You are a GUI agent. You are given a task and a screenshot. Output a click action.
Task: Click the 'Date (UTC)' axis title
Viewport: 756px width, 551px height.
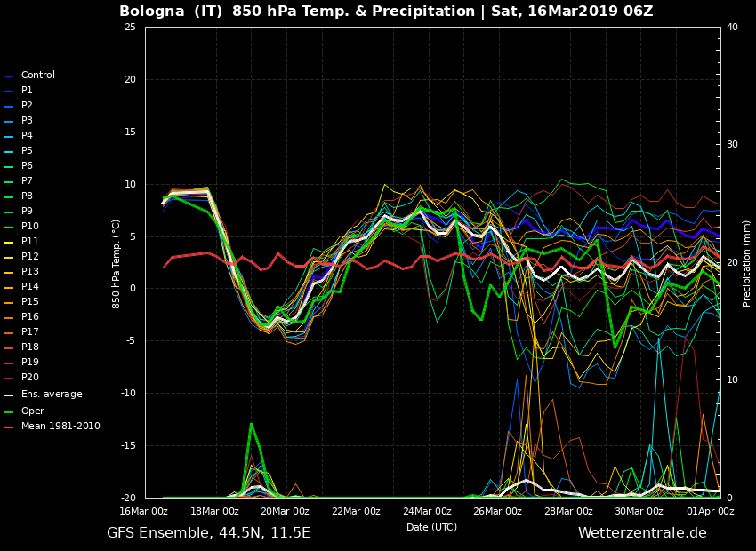pyautogui.click(x=431, y=527)
